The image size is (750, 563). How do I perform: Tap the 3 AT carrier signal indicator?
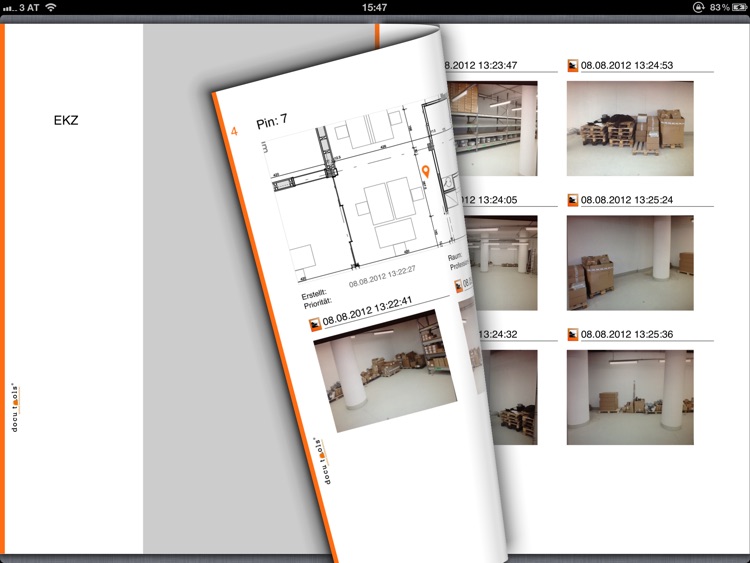point(21,8)
